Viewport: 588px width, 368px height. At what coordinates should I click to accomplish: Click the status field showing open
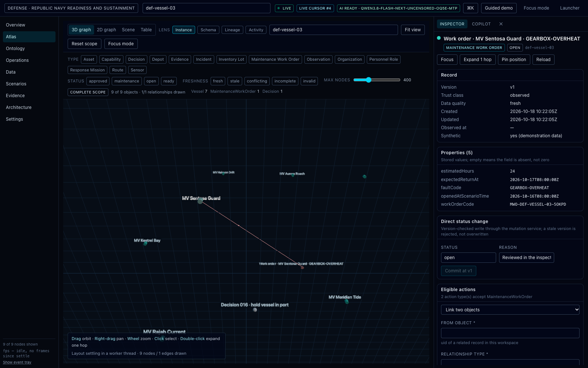[x=469, y=258]
